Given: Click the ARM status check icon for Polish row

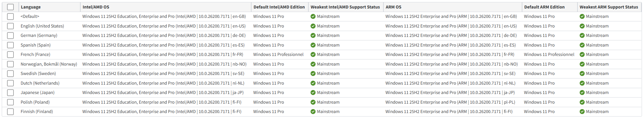Looking at the screenshot, I should pyautogui.click(x=582, y=102).
